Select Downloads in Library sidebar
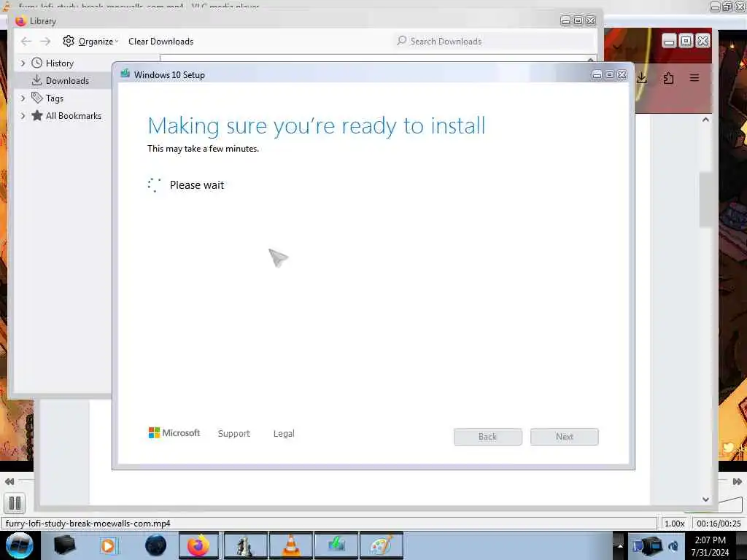This screenshot has width=747, height=560. [67, 80]
